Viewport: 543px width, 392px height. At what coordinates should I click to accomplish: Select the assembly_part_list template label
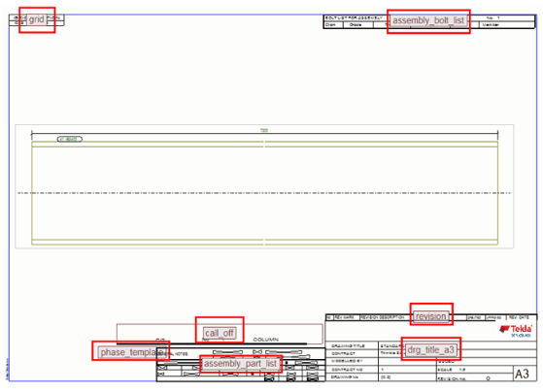240,364
